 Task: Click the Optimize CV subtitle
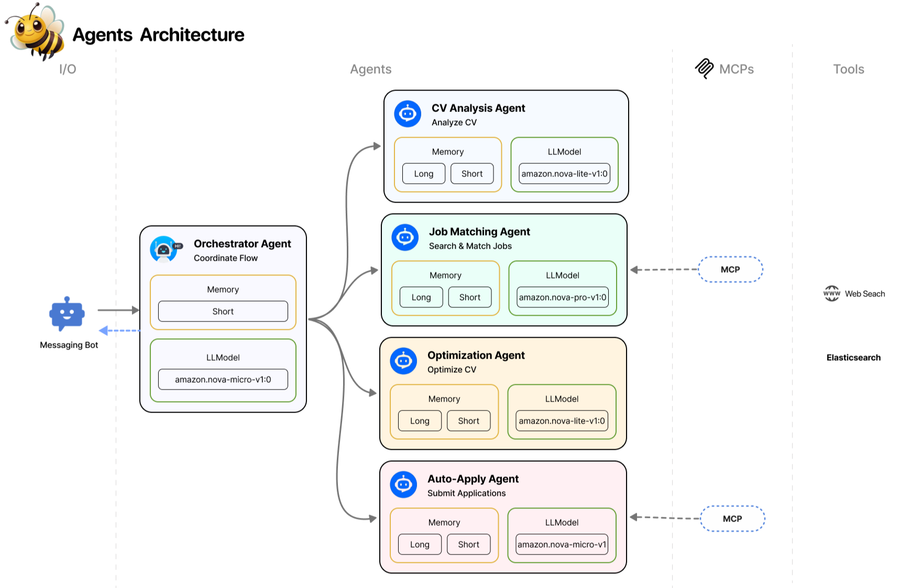[x=452, y=370]
